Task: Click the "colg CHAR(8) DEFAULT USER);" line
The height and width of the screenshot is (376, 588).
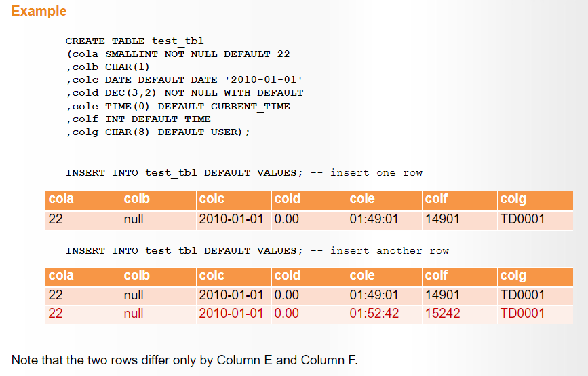Action: [x=158, y=132]
